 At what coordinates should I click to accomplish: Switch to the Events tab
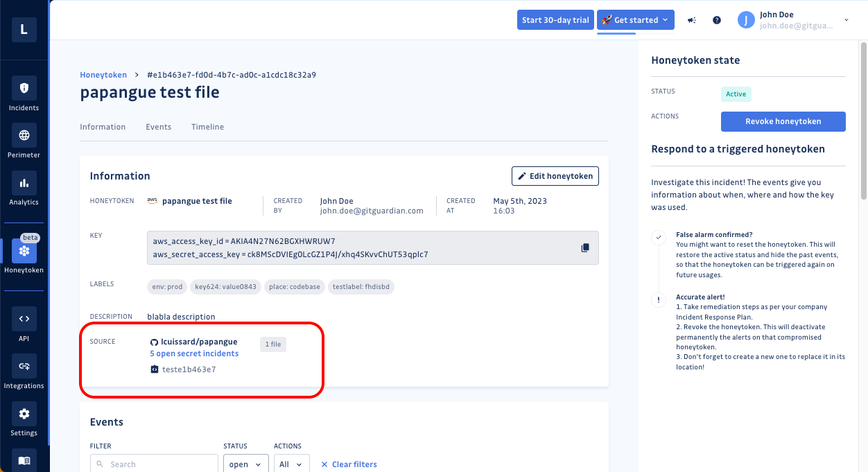(x=158, y=127)
